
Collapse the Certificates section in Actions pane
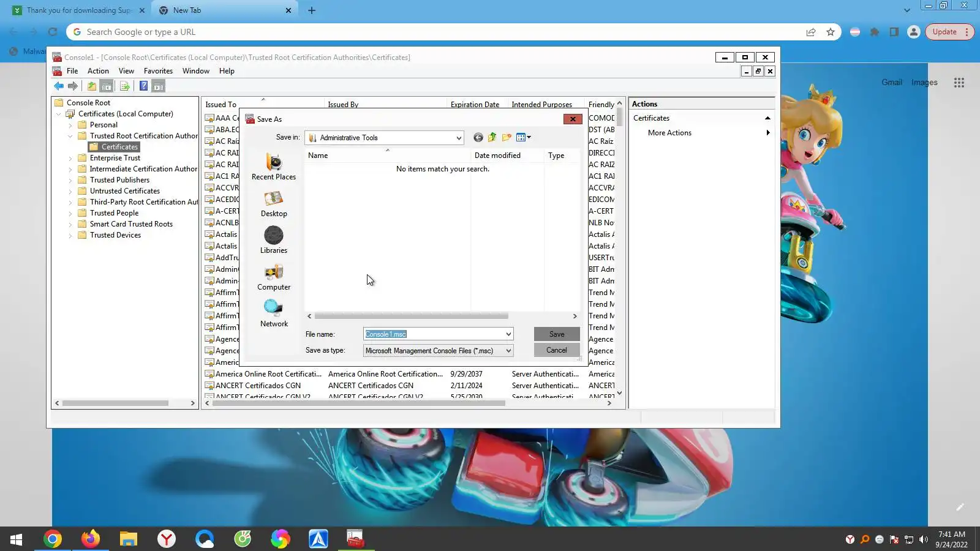[x=767, y=118]
